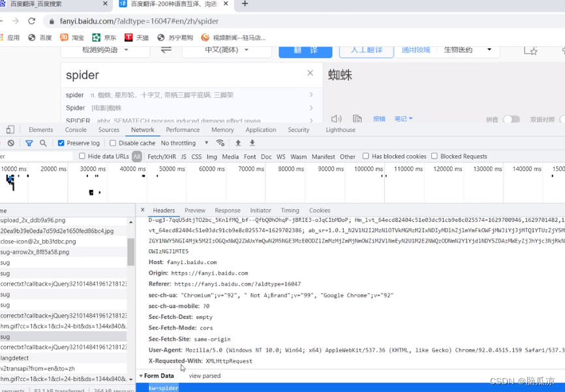Open the 应用 apps shortcut
The width and height of the screenshot is (565, 392).
click(10, 37)
